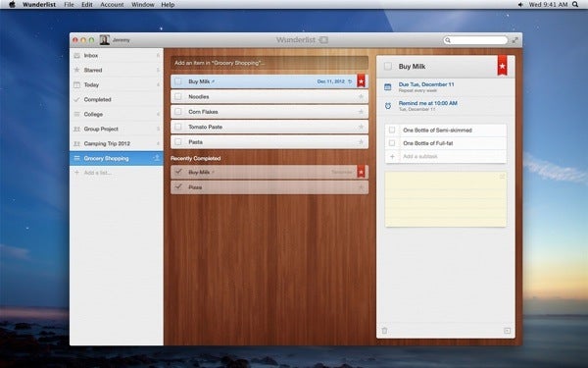The image size is (588, 368).
Task: Check subtask One Bottle of Full-fat
Action: coord(392,143)
